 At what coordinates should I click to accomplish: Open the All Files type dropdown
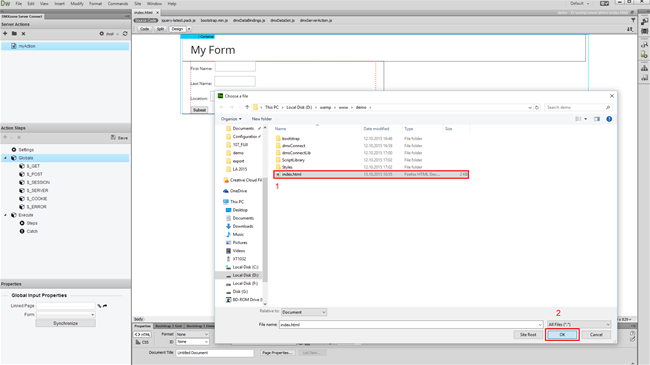(x=579, y=324)
